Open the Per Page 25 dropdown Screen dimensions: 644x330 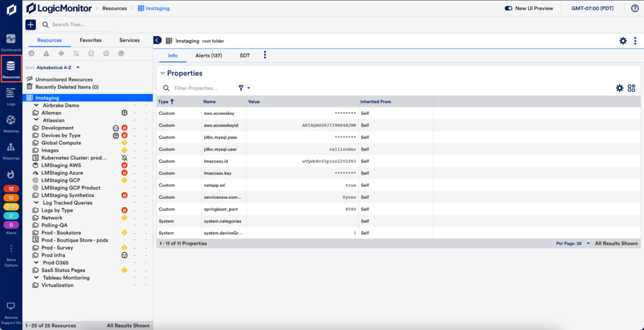[x=573, y=244]
